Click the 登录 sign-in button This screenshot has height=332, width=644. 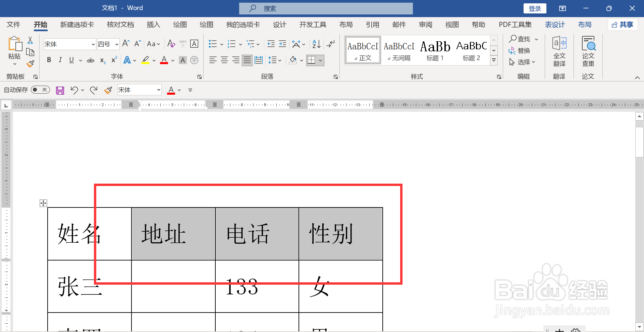coord(535,8)
